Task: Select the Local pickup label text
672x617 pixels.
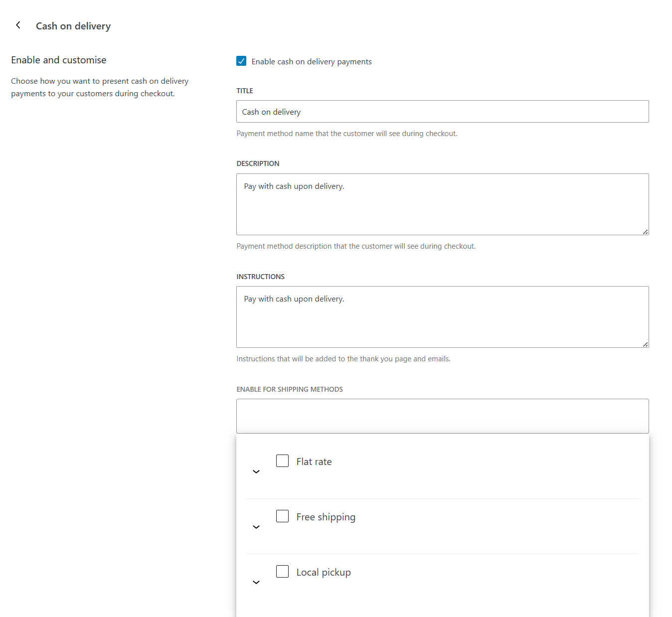Action: pos(324,573)
